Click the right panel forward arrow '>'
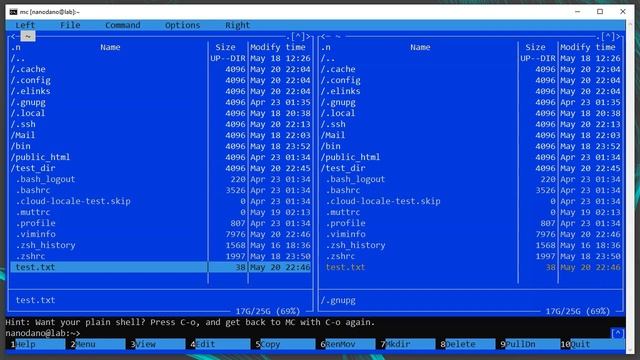Image resolution: width=640 pixels, height=360 pixels. 618,37
